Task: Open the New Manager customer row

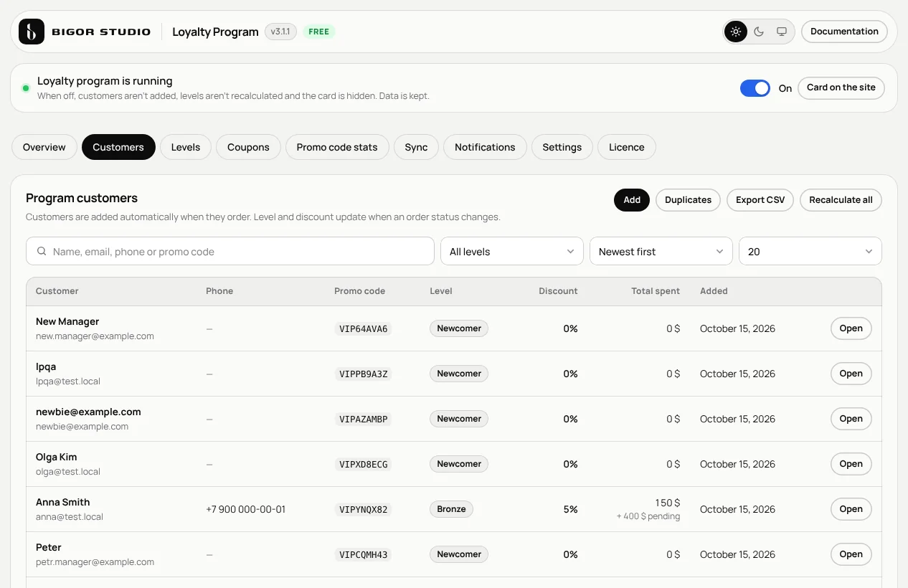Action: (851, 328)
